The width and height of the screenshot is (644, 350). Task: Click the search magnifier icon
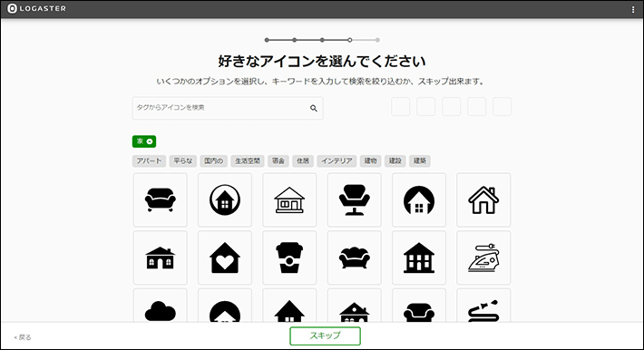(313, 108)
